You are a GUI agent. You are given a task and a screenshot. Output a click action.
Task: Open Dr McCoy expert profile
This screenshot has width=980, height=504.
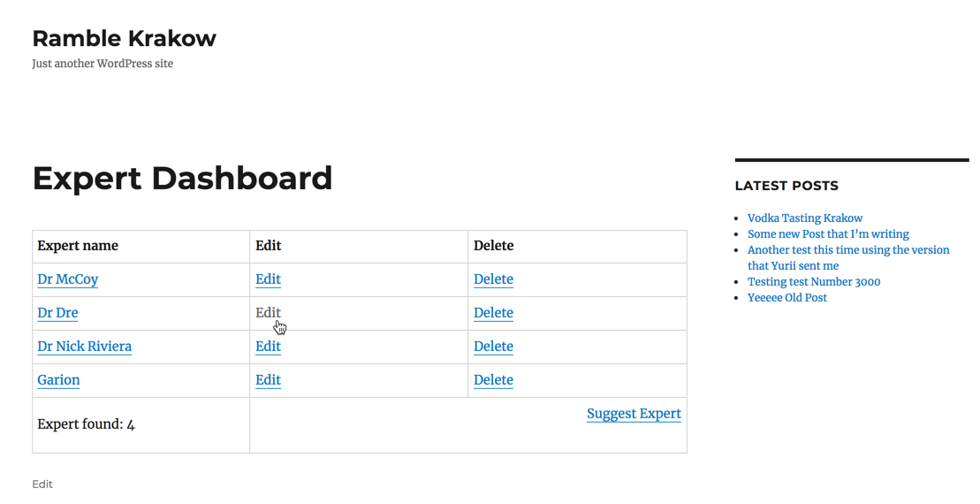(67, 279)
